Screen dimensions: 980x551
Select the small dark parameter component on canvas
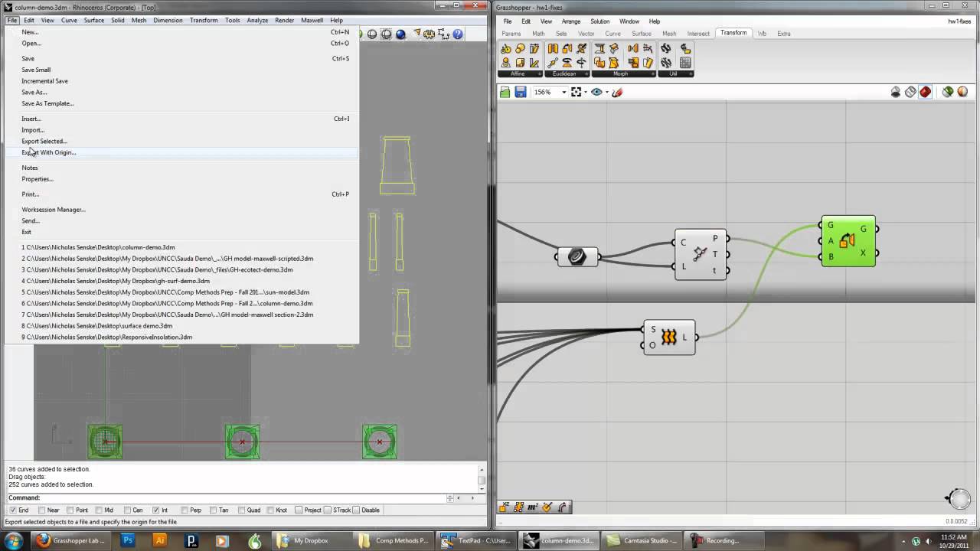tap(577, 257)
